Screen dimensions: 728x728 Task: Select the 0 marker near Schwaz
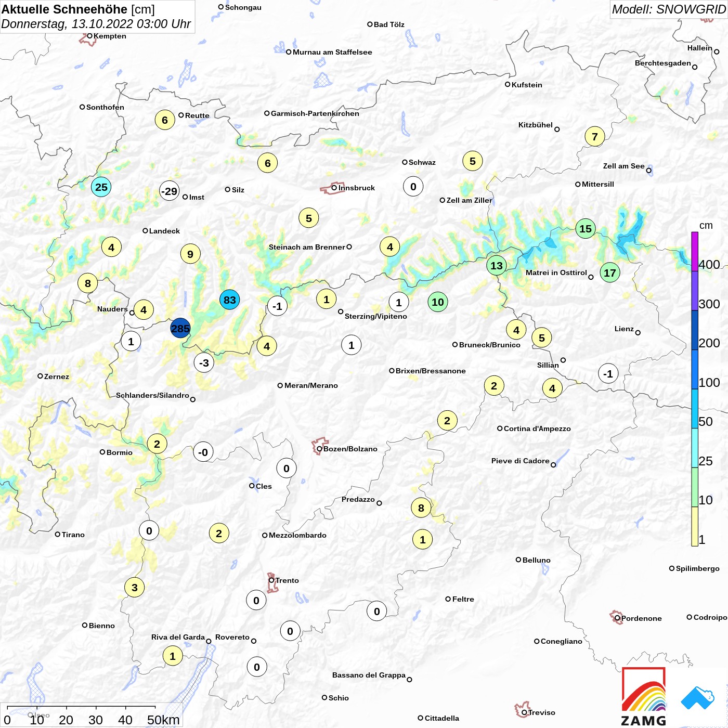[413, 186]
